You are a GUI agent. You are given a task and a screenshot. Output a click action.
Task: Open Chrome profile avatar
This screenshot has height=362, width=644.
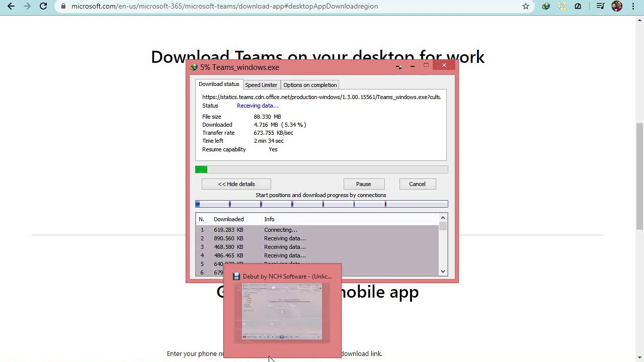[x=617, y=6]
